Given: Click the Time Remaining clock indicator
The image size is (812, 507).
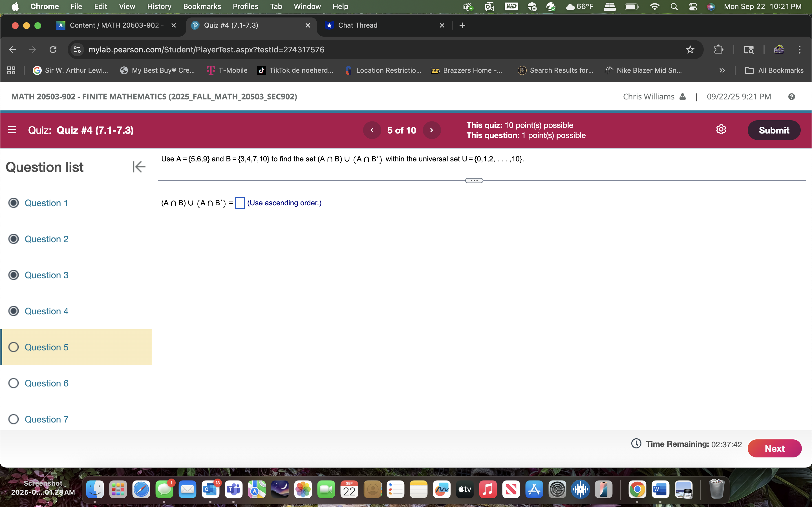Looking at the screenshot, I should pyautogui.click(x=637, y=444).
